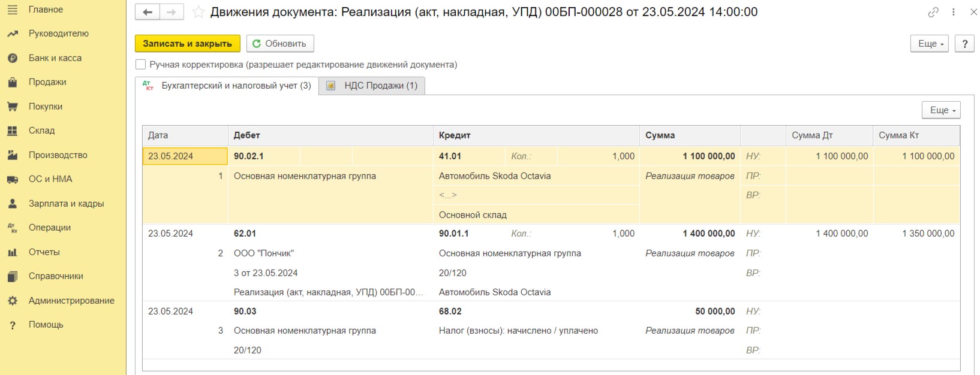Open help with the ? button

[x=964, y=44]
